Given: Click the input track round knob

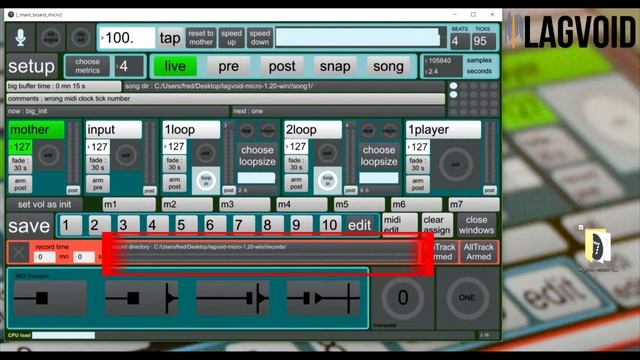Looking at the screenshot, I should 126,155.
